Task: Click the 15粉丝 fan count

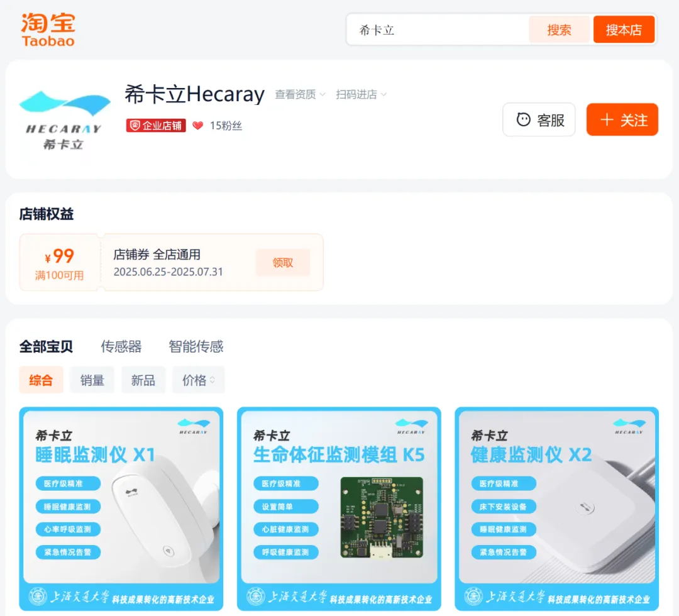Action: [x=226, y=126]
